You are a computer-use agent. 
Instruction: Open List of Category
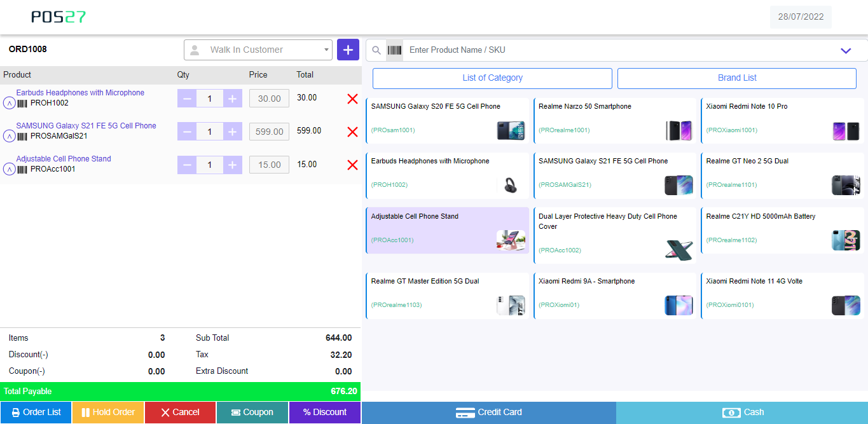[492, 78]
